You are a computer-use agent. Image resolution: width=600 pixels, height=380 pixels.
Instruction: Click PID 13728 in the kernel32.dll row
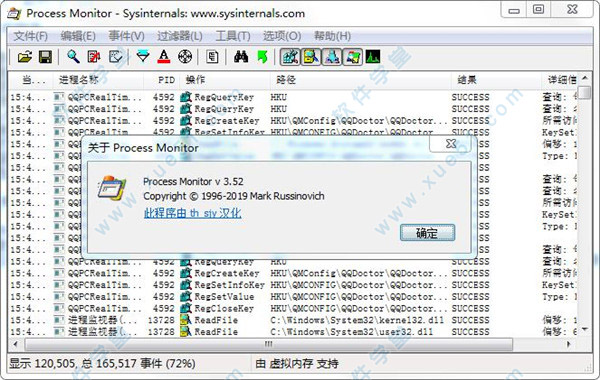click(x=161, y=320)
